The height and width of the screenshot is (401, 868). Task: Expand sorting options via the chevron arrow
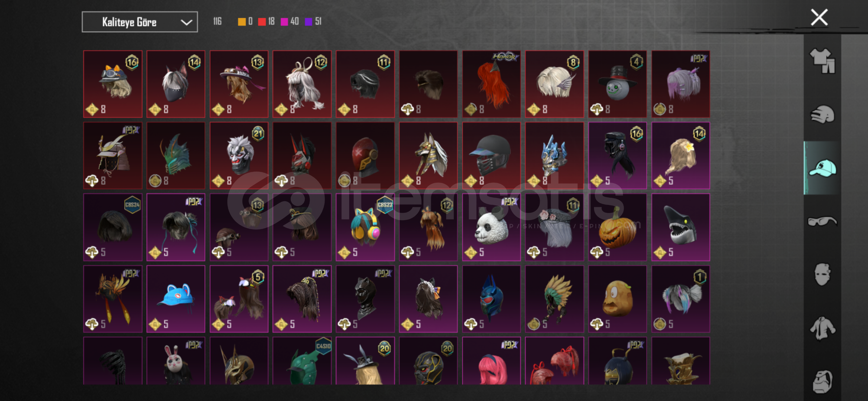click(186, 22)
